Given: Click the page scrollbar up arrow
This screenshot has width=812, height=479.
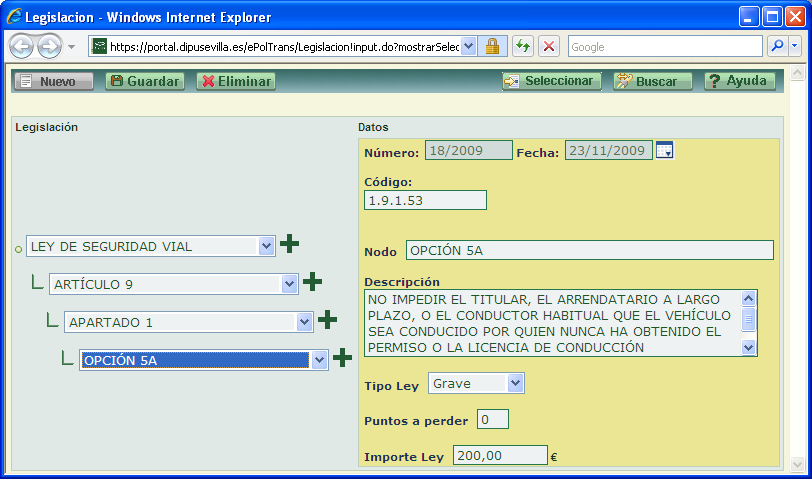Looking at the screenshot, I should click(x=798, y=73).
